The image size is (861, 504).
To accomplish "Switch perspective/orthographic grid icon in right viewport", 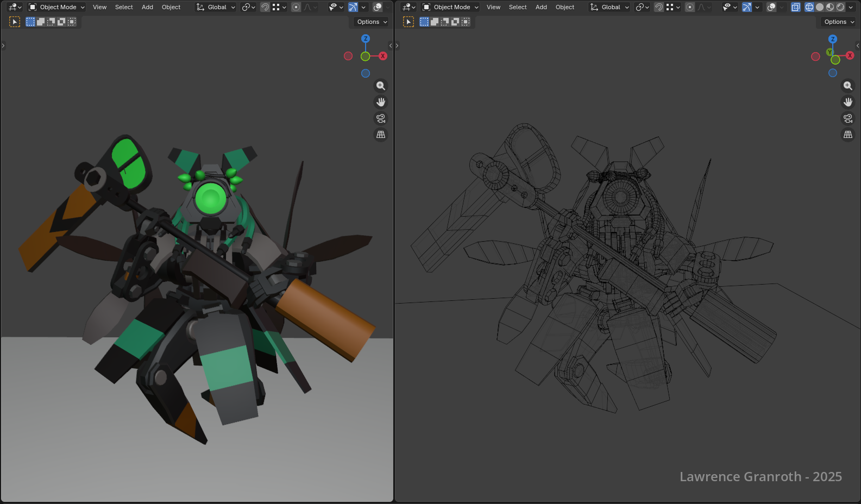I will [847, 135].
